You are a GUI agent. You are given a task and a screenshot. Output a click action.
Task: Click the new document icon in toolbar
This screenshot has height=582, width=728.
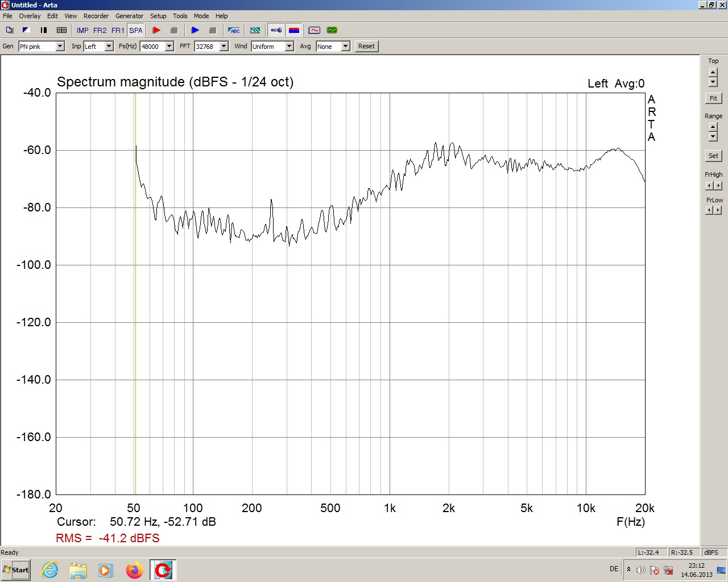[9, 30]
